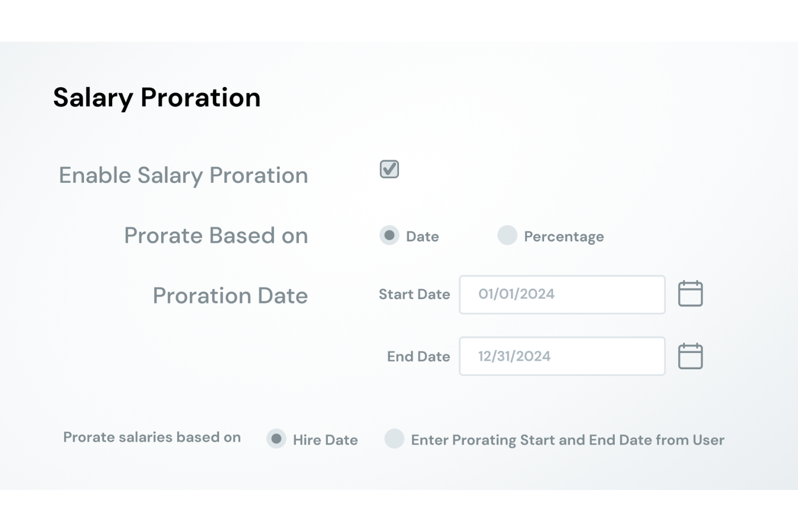Select the Percentage proration option
Image resolution: width=798 pixels, height=532 pixels.
coord(507,236)
